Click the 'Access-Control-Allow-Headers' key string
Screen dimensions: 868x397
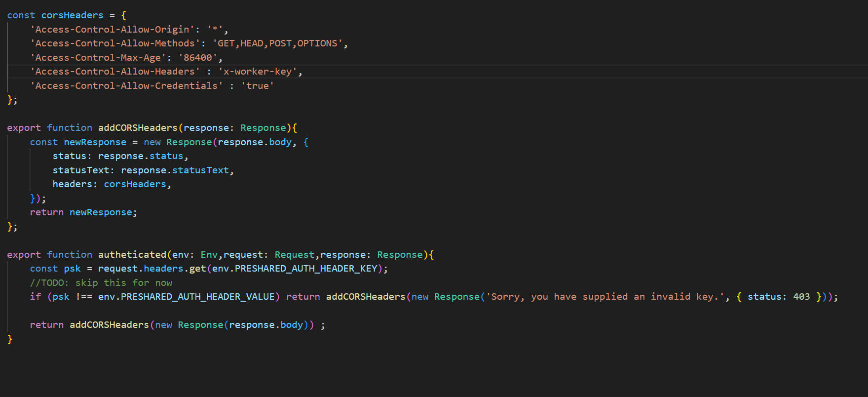[115, 72]
